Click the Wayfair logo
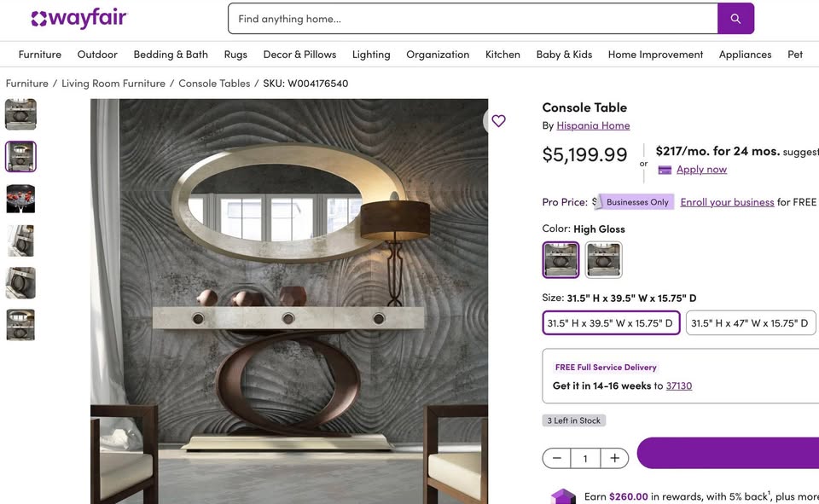The height and width of the screenshot is (504, 819). pos(78,19)
